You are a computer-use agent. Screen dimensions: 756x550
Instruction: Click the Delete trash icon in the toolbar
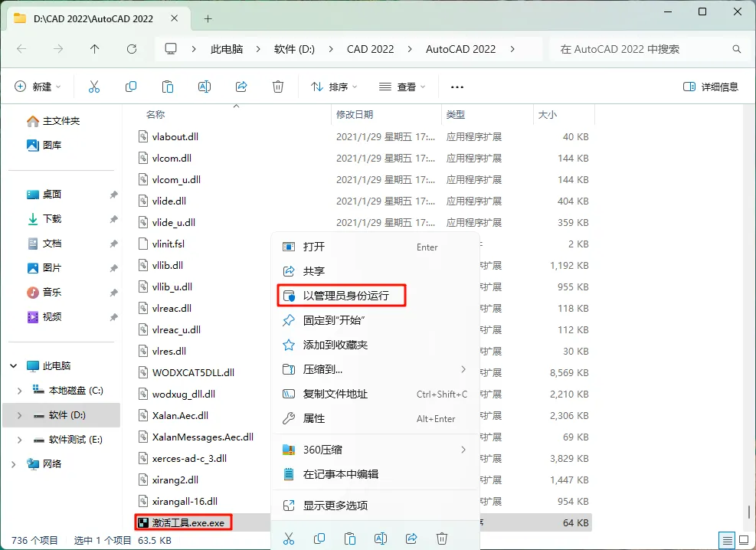point(278,87)
